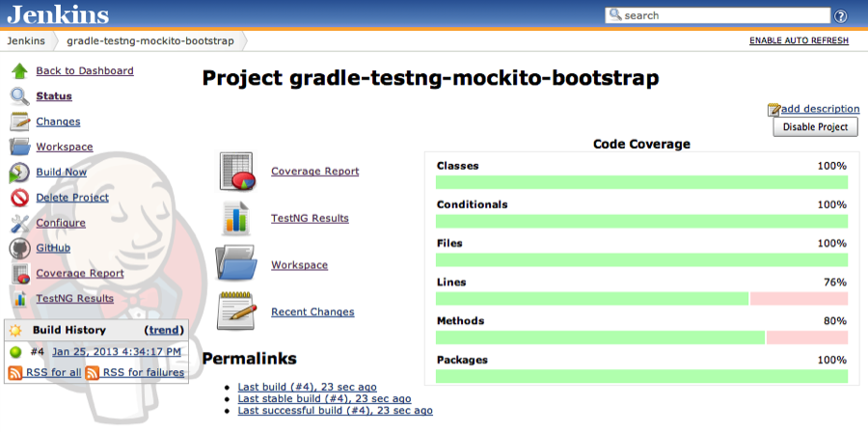Open the Build History trend link
This screenshot has width=868, height=432.
coord(164,330)
